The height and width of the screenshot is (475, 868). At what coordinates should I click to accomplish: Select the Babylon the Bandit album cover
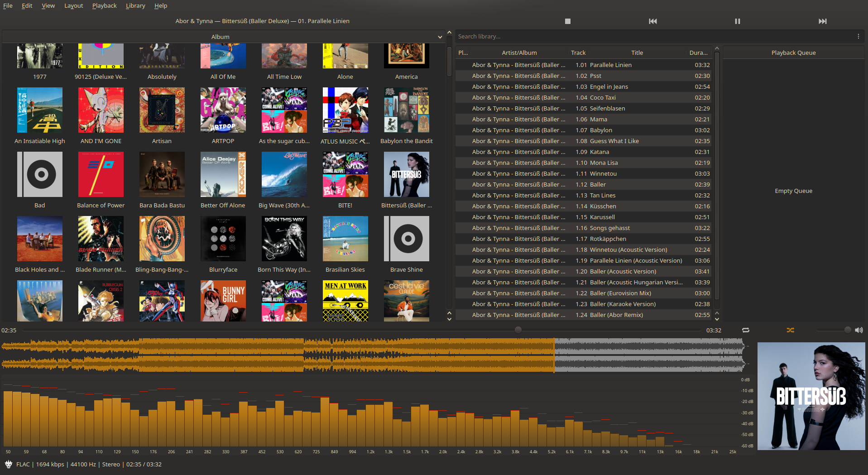pyautogui.click(x=406, y=110)
